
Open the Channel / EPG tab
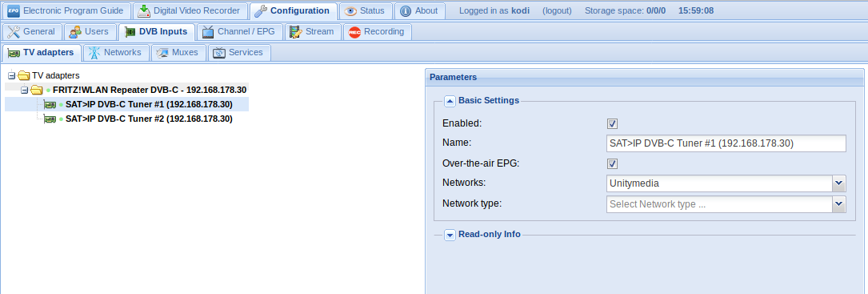coord(241,31)
